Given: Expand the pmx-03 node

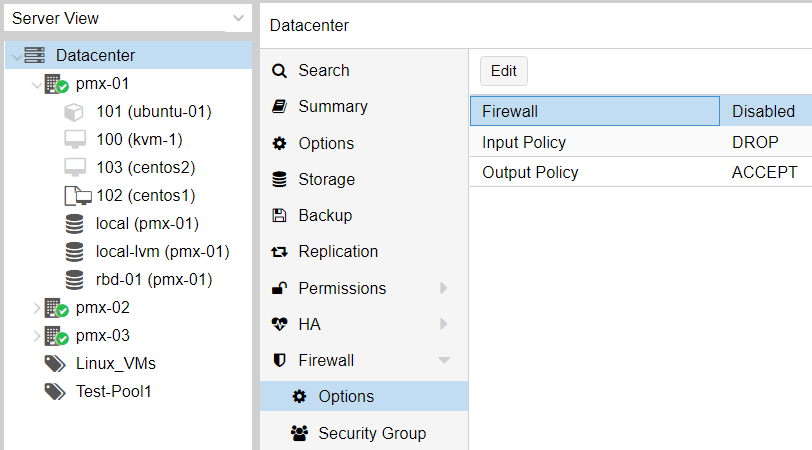Looking at the screenshot, I should pyautogui.click(x=36, y=336).
